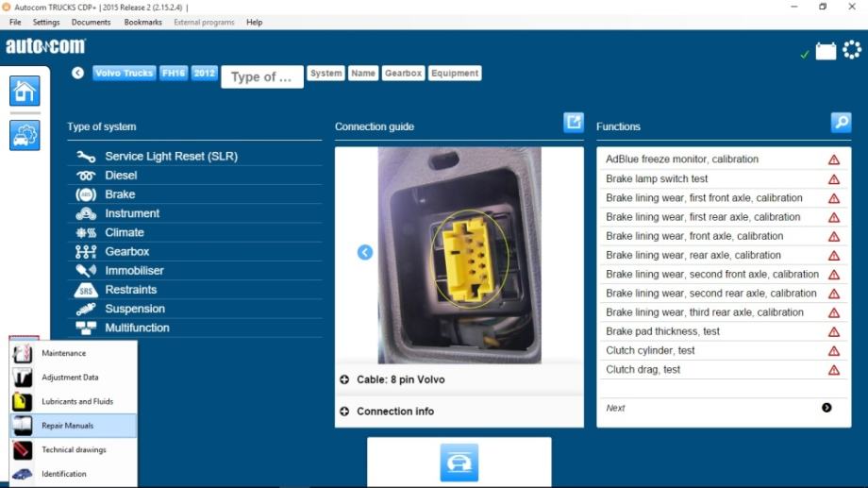Screen dimensions: 868x488
Task: Click the Technical drawings icon
Action: click(22, 450)
